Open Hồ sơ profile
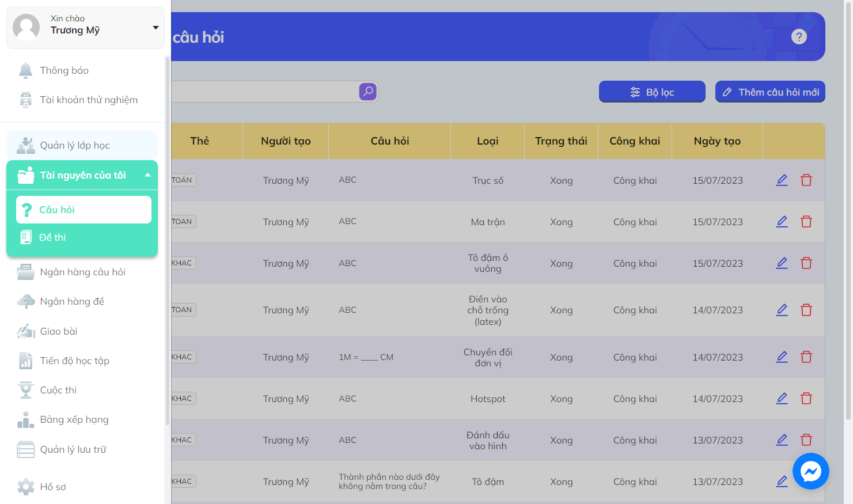Image resolution: width=853 pixels, height=504 pixels. pyautogui.click(x=82, y=487)
